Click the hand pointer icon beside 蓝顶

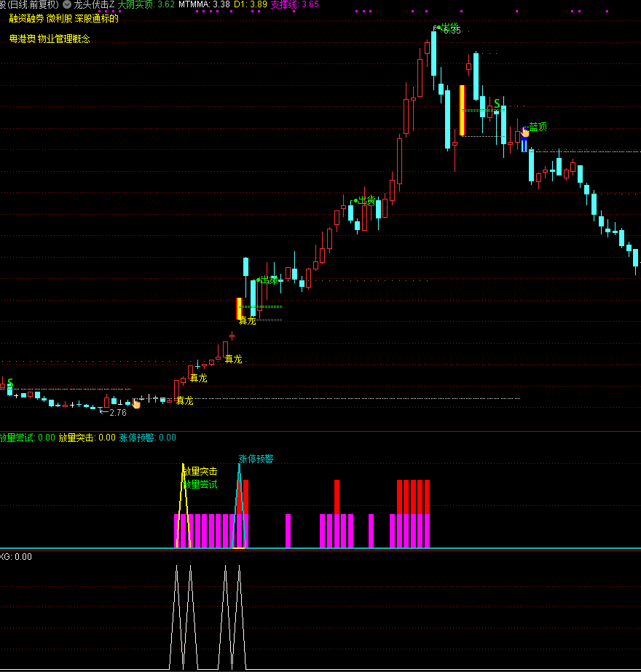click(524, 133)
